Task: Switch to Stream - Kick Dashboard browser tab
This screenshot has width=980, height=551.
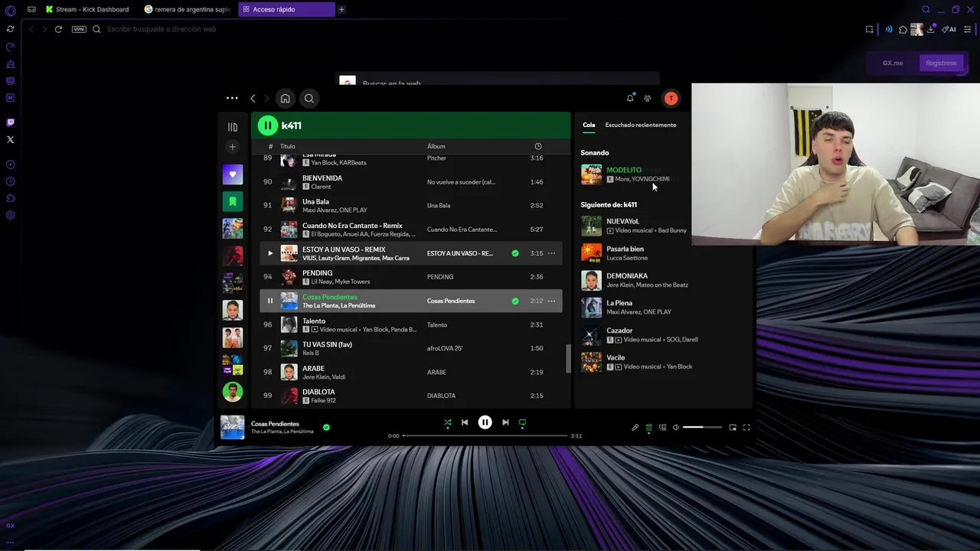Action: (87, 9)
